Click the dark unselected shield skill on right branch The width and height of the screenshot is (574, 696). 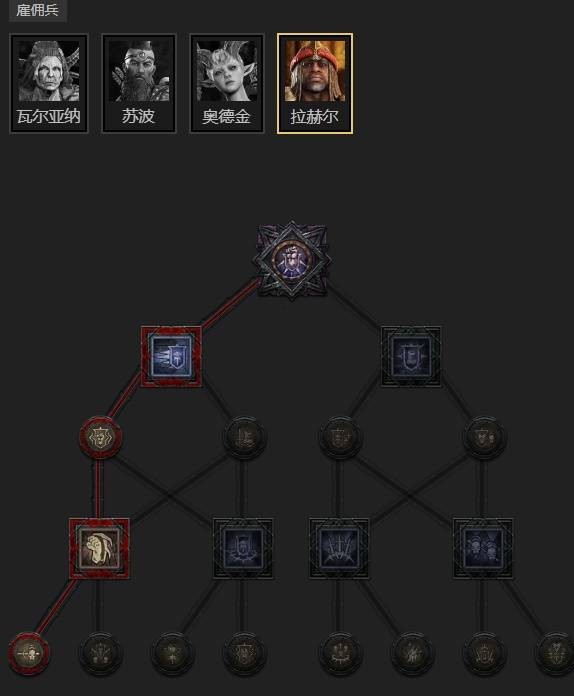[411, 356]
